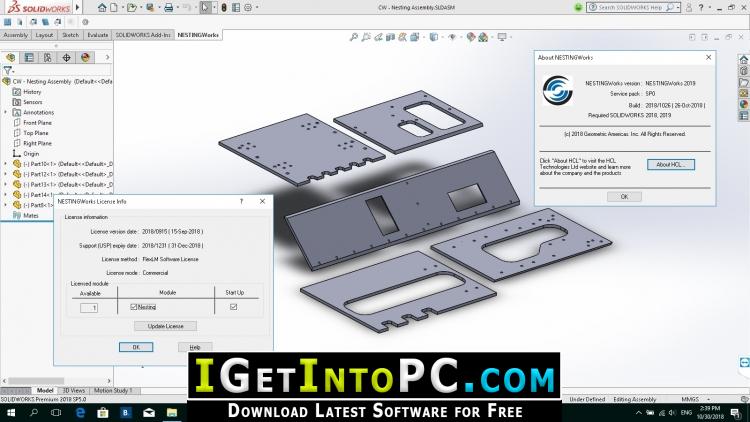Open the Mail app from the taskbar
750x422 pixels.
pos(149,412)
